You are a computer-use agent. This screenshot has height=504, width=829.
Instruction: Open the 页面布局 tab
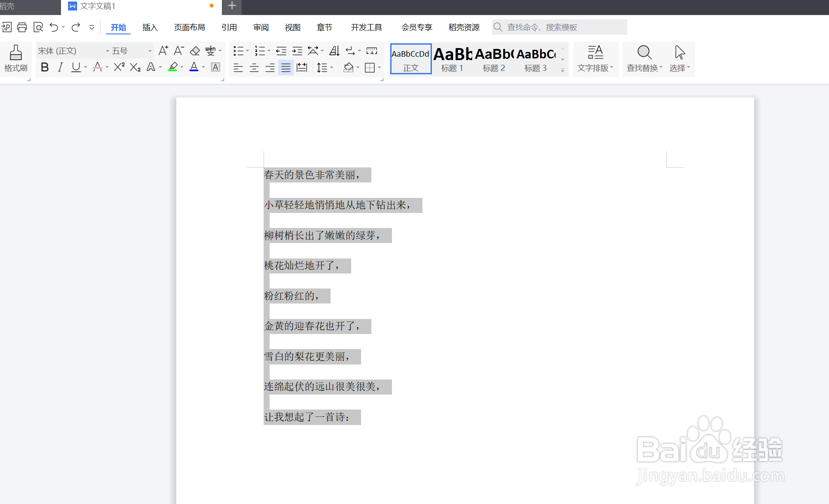[189, 27]
